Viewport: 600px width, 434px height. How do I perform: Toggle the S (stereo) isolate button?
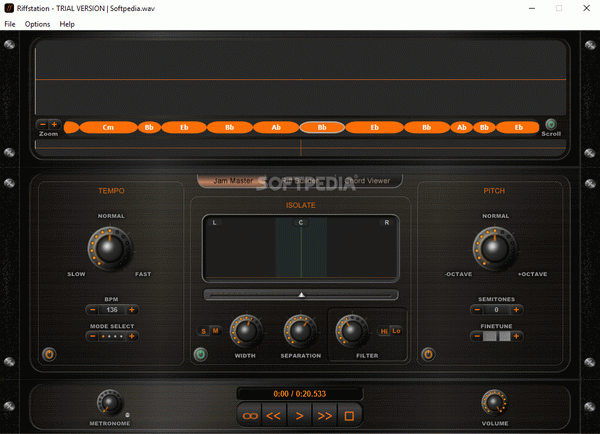point(204,331)
